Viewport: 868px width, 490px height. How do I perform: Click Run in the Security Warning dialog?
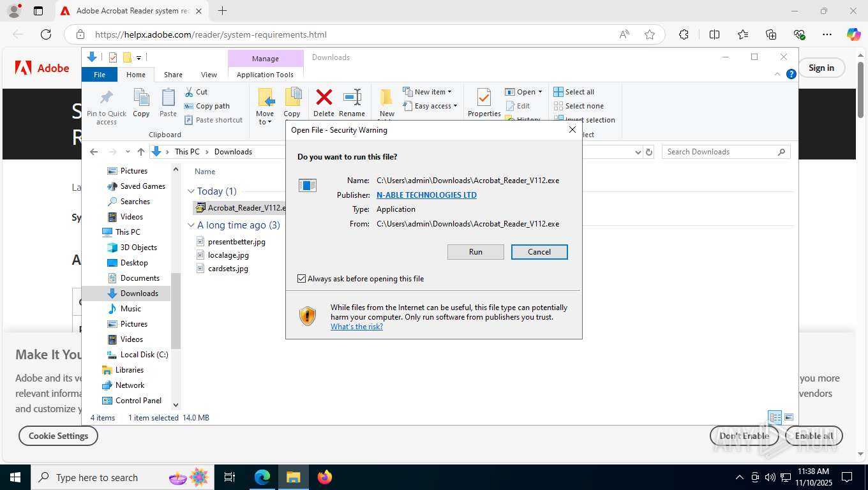pos(475,252)
